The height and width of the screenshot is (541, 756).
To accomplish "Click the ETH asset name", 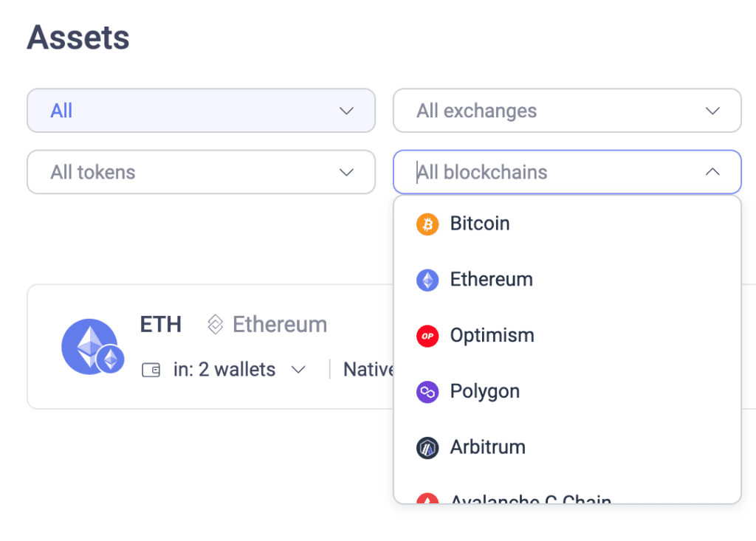I will pos(160,323).
